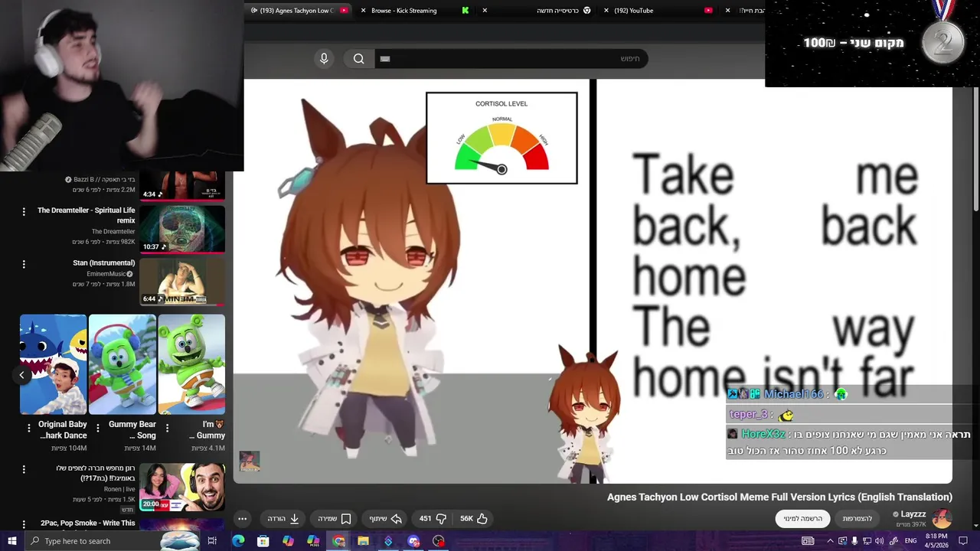Open the Ronen live stream thumbnail

182,487
